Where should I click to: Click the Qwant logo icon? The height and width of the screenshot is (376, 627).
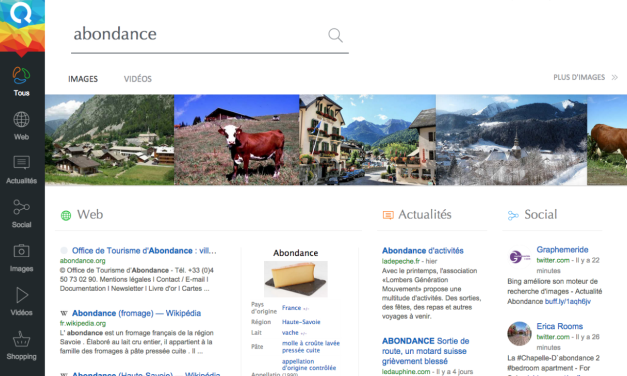pyautogui.click(x=21, y=13)
